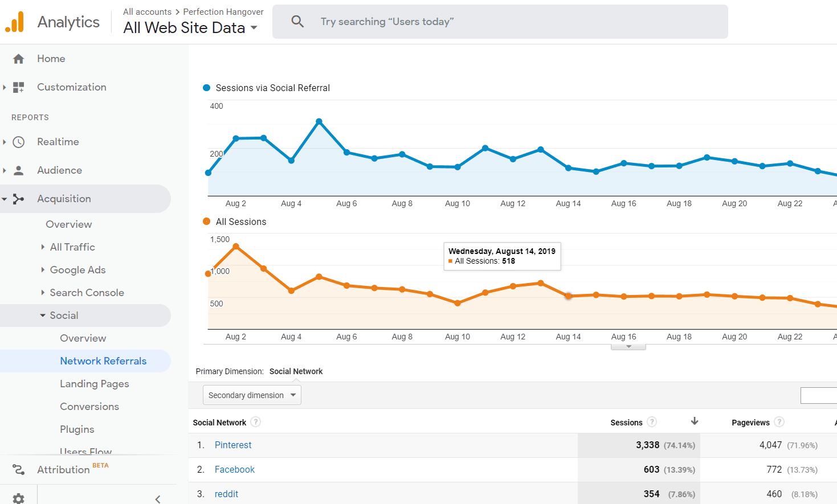Click the Attribution path icon
The width and height of the screenshot is (837, 504).
(19, 470)
